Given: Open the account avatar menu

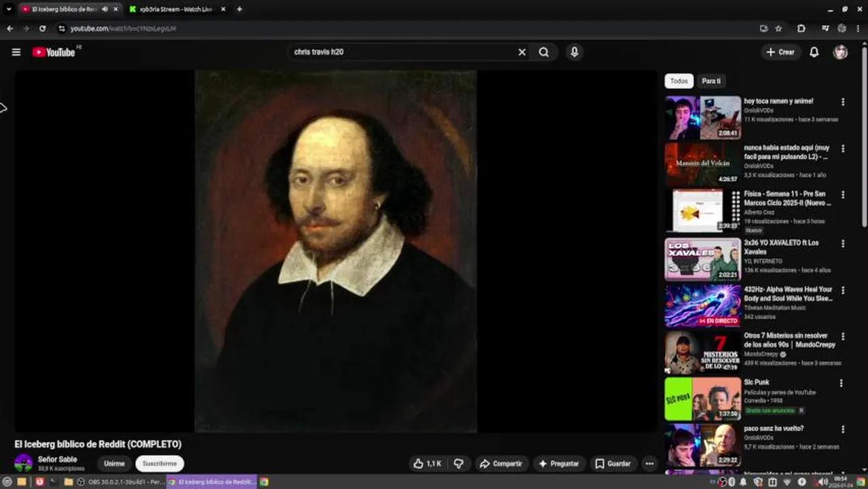Looking at the screenshot, I should click(841, 52).
